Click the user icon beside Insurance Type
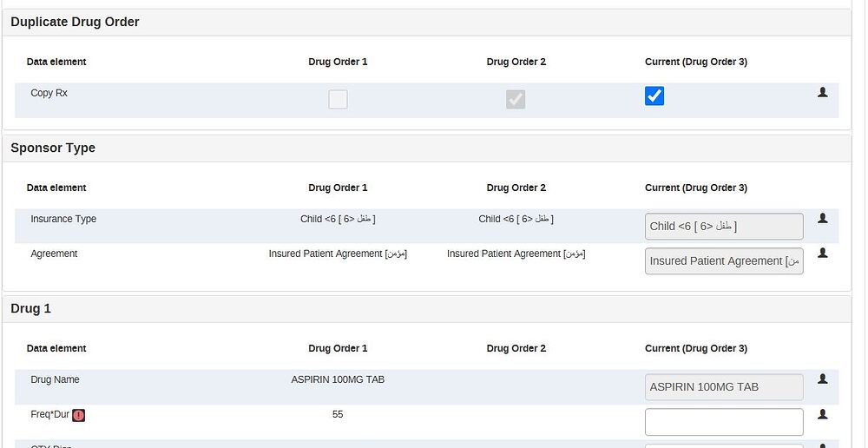This screenshot has width=868, height=448. (823, 219)
